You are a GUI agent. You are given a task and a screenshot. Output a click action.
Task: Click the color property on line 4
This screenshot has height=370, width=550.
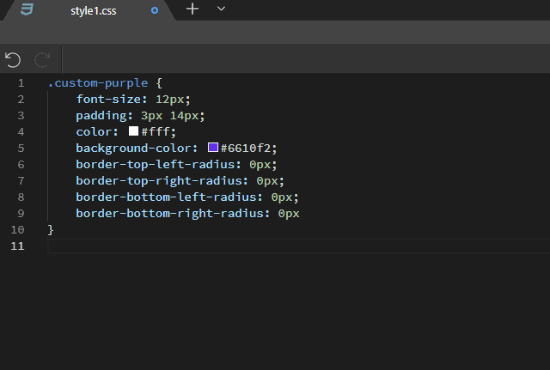(x=94, y=132)
